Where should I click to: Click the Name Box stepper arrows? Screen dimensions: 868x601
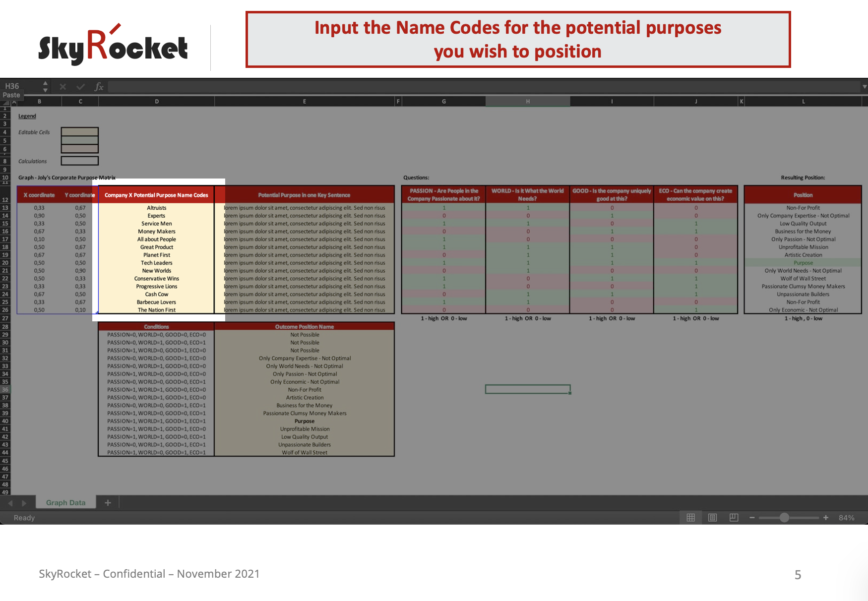pos(45,87)
